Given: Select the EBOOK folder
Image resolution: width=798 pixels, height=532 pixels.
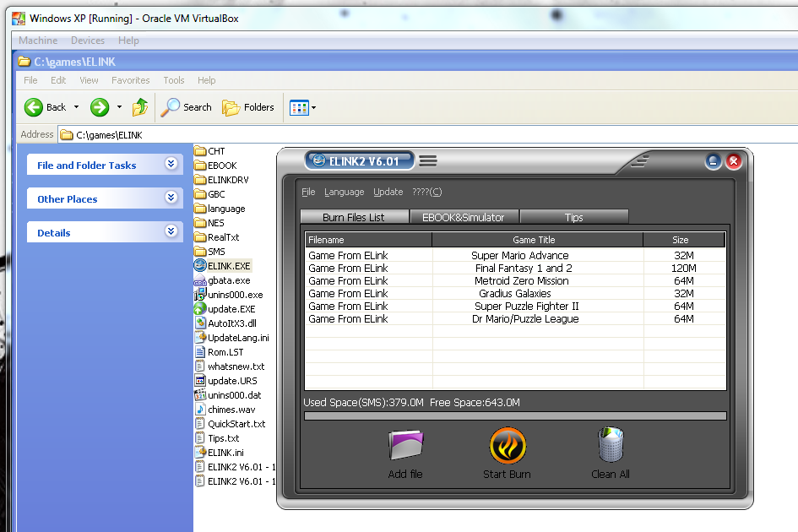Looking at the screenshot, I should (215, 166).
